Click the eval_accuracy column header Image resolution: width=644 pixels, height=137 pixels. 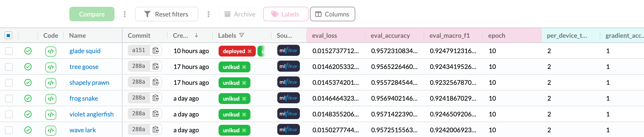click(x=390, y=35)
